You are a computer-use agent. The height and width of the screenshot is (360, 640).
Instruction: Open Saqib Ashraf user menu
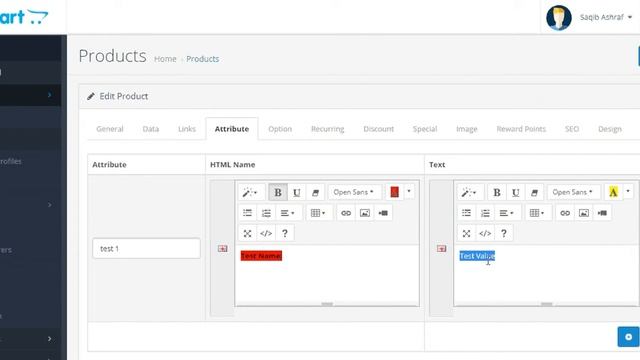[606, 17]
